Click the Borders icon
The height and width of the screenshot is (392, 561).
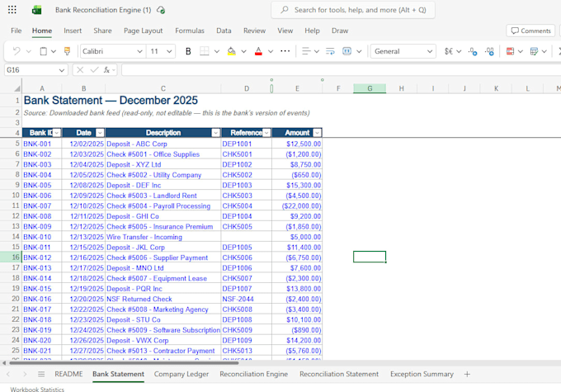(205, 51)
